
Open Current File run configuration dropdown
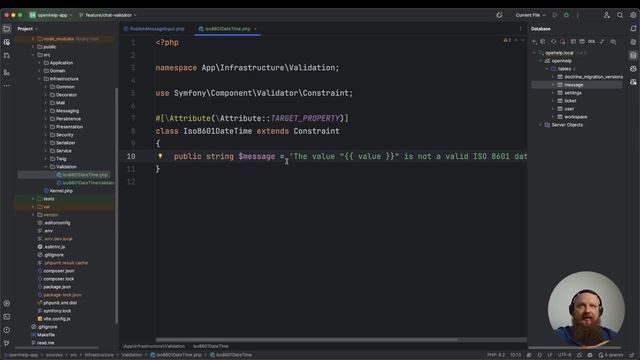pos(530,15)
